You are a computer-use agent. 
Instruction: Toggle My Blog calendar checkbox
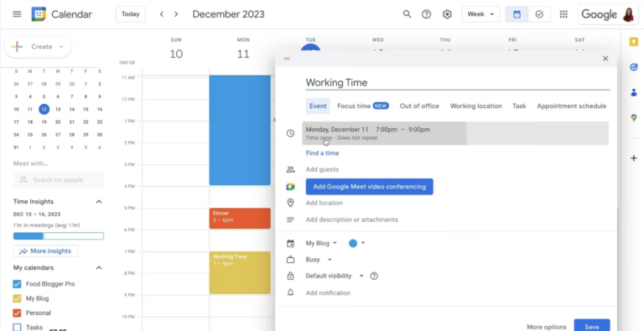click(x=17, y=298)
